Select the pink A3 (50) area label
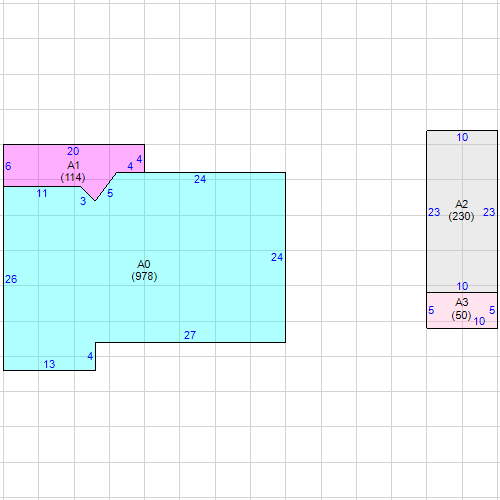The width and height of the screenshot is (500, 500). point(461,309)
